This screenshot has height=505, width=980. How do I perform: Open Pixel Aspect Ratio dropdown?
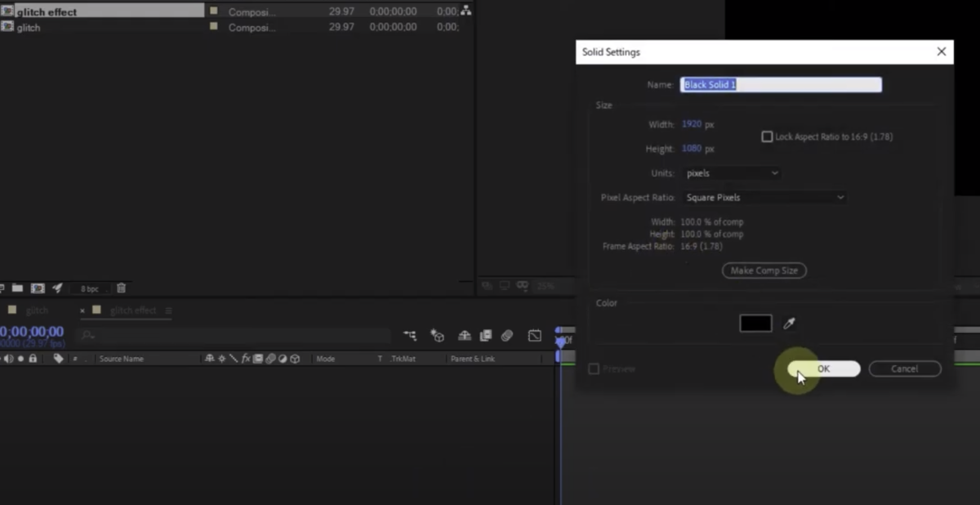tap(764, 197)
